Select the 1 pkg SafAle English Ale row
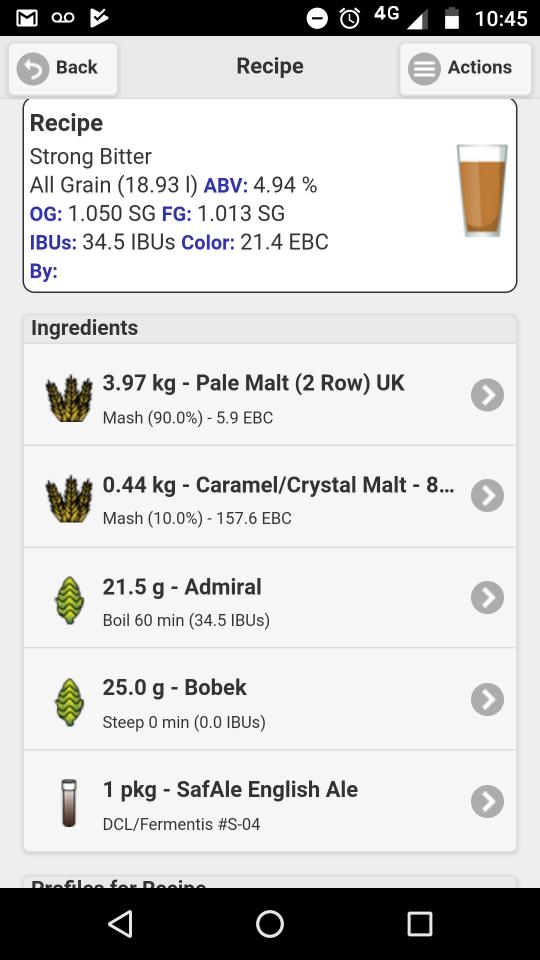This screenshot has width=540, height=960. 270,801
